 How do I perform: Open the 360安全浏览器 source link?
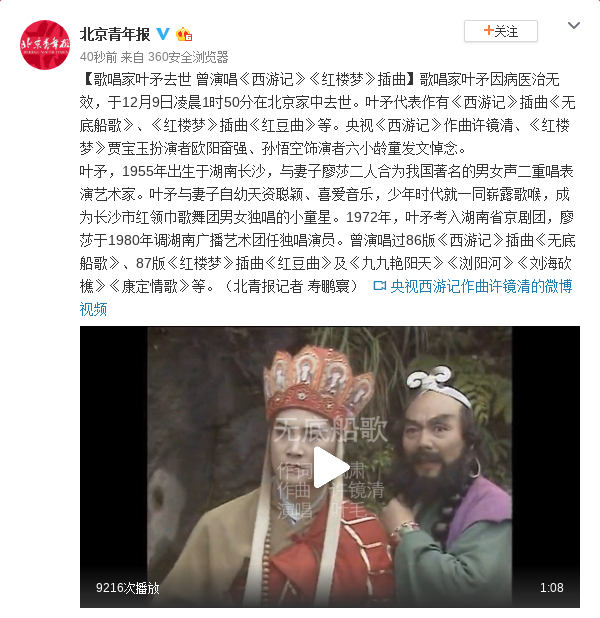tap(188, 57)
